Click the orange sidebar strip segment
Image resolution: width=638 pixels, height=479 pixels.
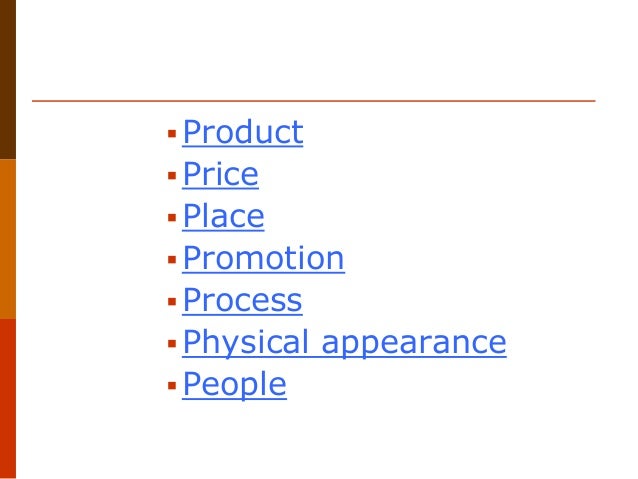click(x=7, y=238)
